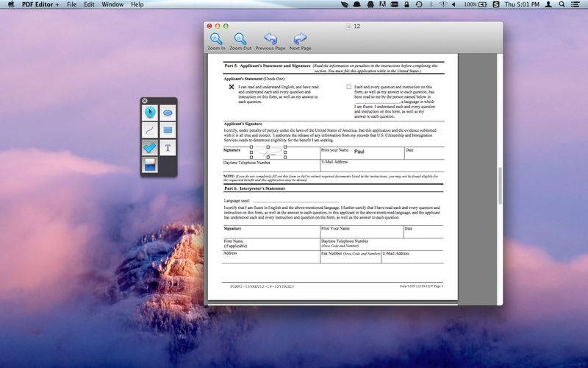Open the Notification Center menu icon
This screenshot has height=368, width=588.
(x=575, y=4)
